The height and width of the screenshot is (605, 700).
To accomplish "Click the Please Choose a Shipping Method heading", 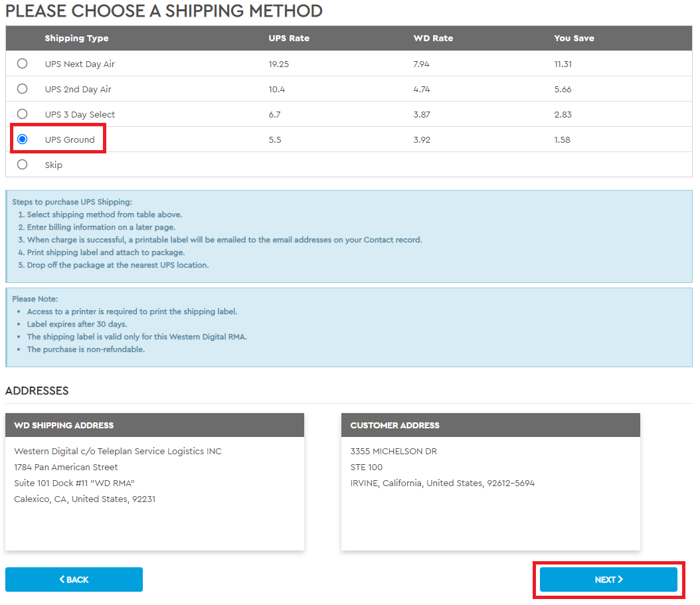I will pos(164,11).
